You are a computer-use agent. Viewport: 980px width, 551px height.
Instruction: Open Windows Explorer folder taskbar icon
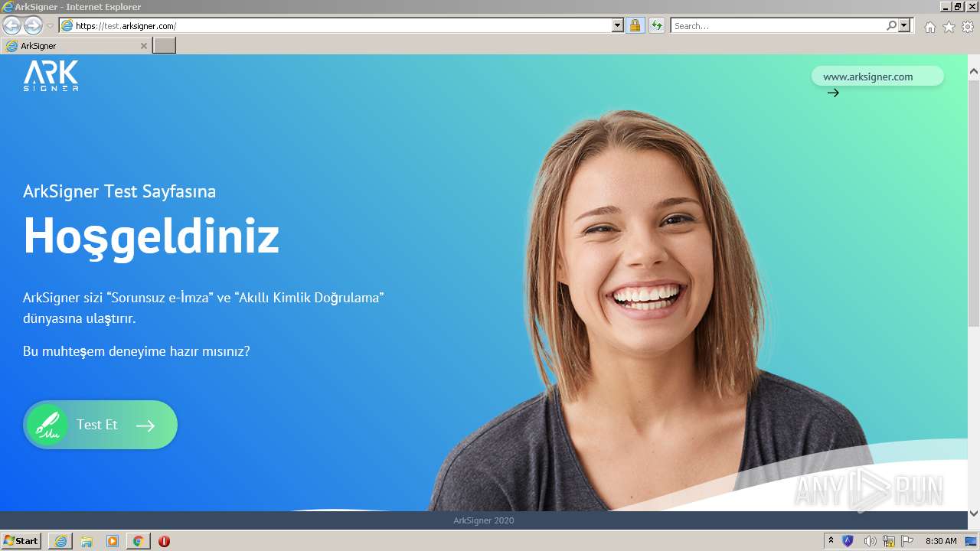coord(87,541)
